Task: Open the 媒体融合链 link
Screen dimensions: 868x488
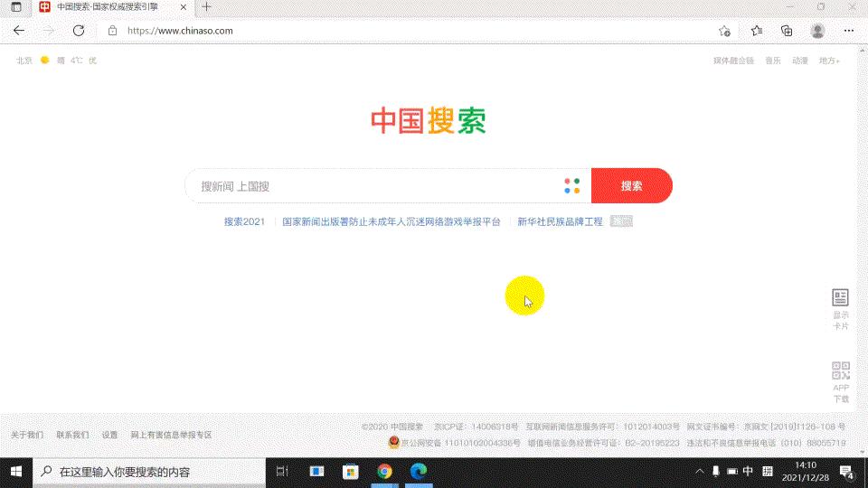Action: (x=733, y=61)
